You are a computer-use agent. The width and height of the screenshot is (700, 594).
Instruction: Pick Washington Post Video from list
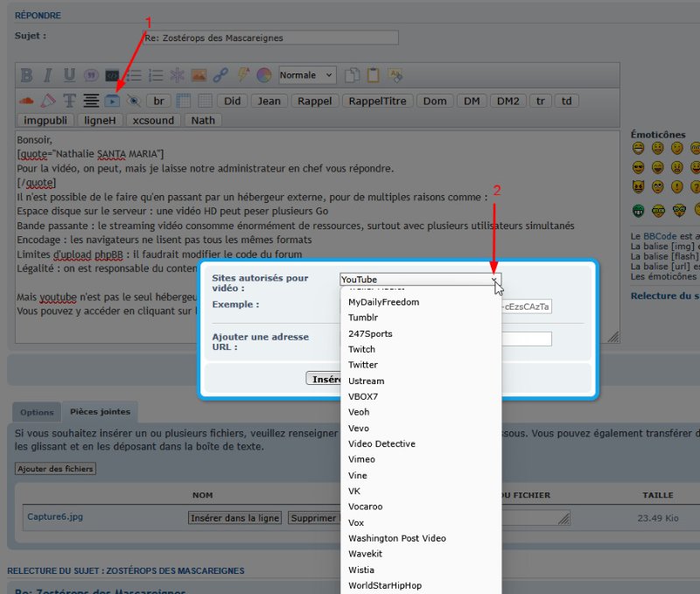pos(396,538)
